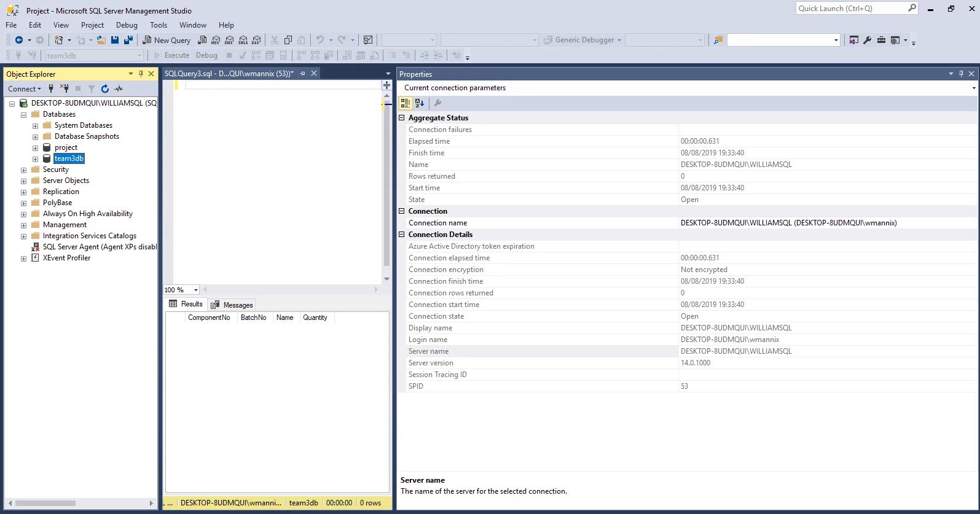Viewport: 980px width, 514px height.
Task: Click the New Project toolbar icon
Action: click(59, 40)
